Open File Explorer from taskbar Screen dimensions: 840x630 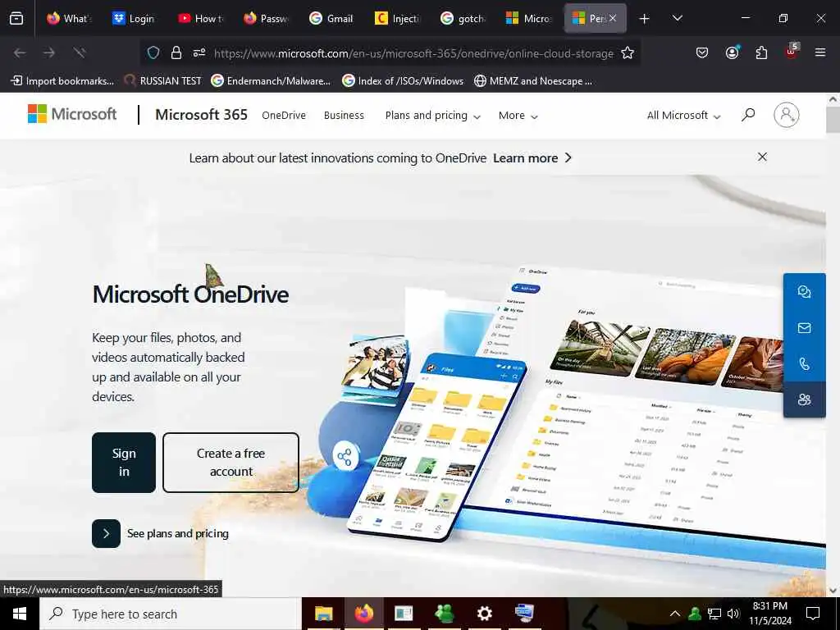click(x=323, y=614)
